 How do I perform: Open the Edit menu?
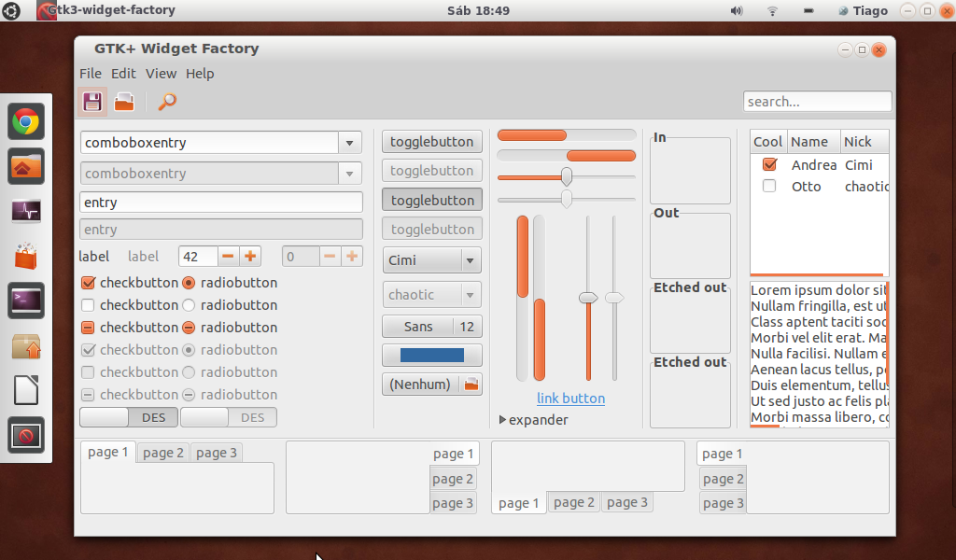click(x=123, y=74)
